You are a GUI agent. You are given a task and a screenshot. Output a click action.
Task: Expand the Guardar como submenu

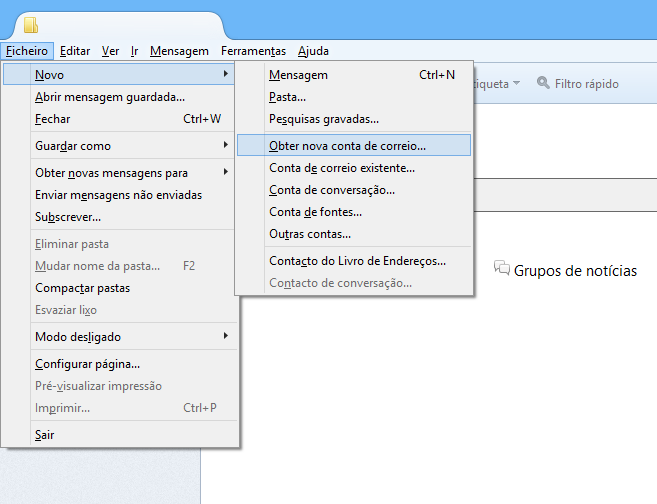pos(120,146)
